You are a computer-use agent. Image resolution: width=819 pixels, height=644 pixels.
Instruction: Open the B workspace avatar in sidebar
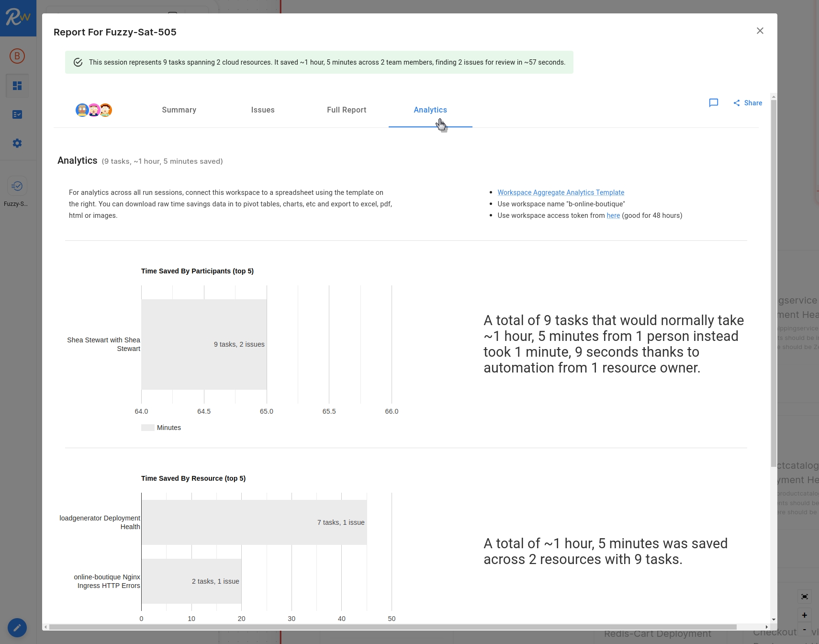pyautogui.click(x=17, y=56)
